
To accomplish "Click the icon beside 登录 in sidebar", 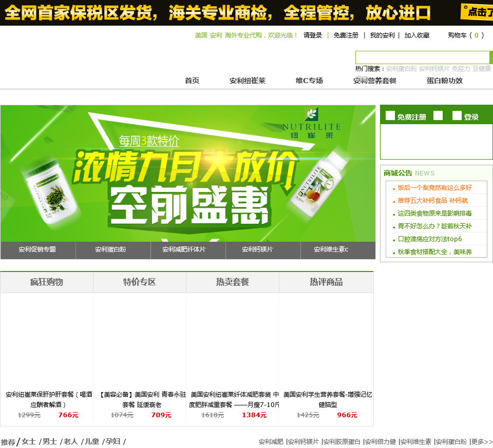I will click(x=457, y=115).
